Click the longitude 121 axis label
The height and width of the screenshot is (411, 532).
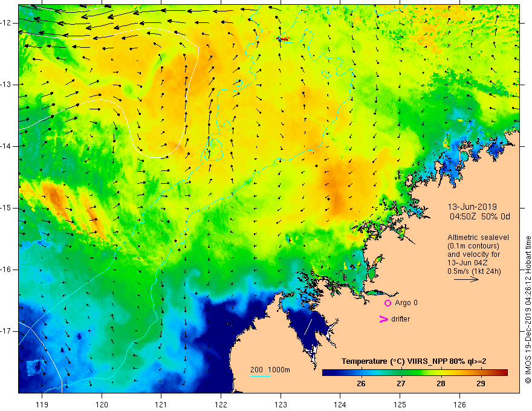161,404
